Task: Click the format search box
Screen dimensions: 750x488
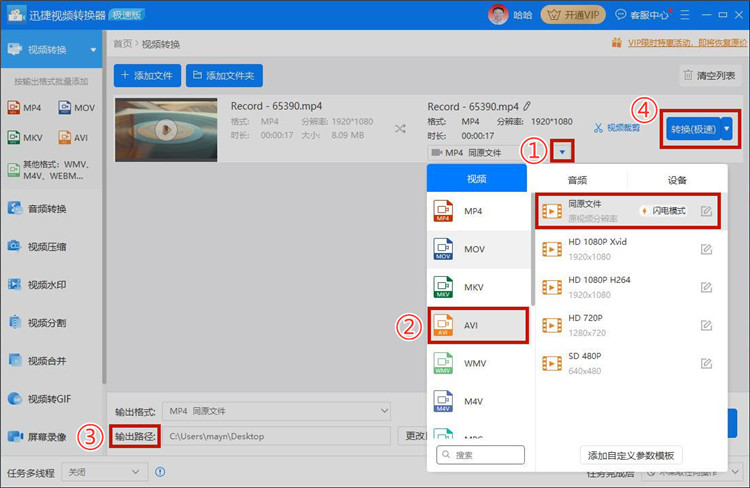Action: 480,455
